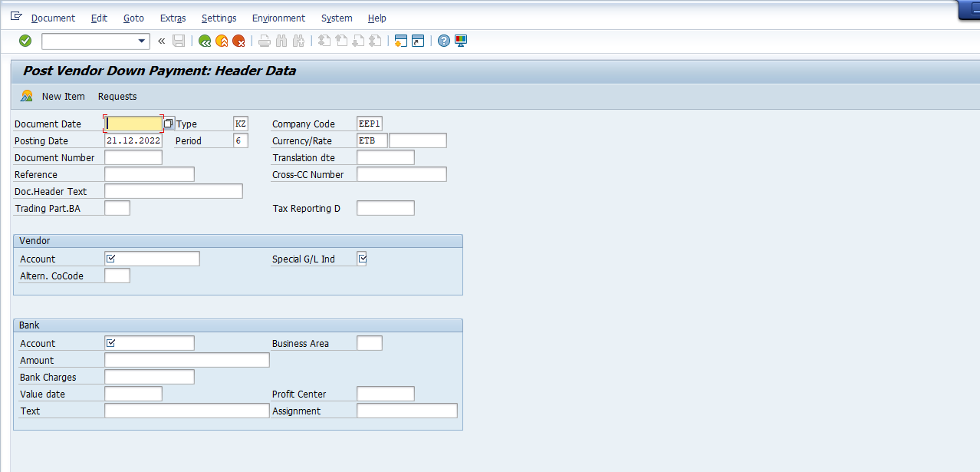This screenshot has width=980, height=472.
Task: Click the Requests button
Action: (117, 96)
